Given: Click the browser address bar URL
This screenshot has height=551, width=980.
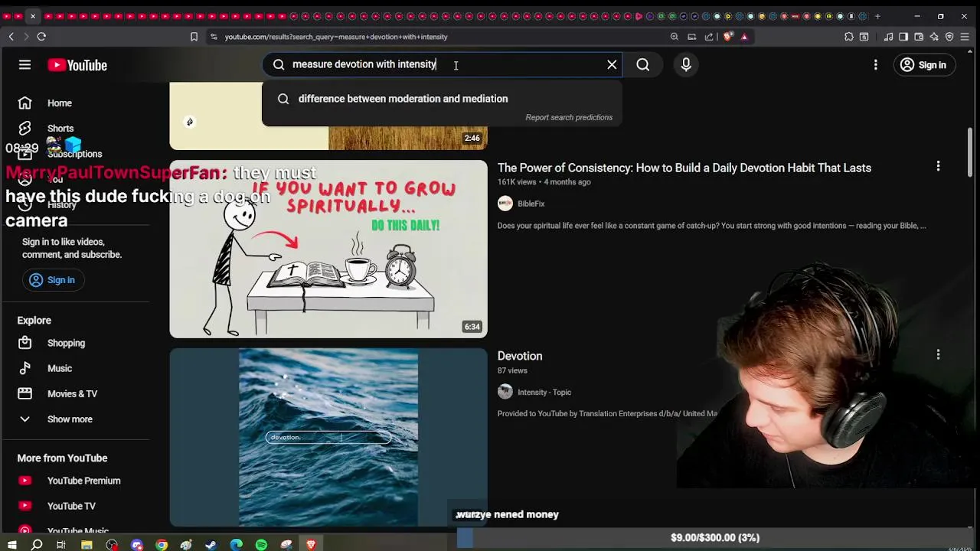Looking at the screenshot, I should pyautogui.click(x=336, y=37).
